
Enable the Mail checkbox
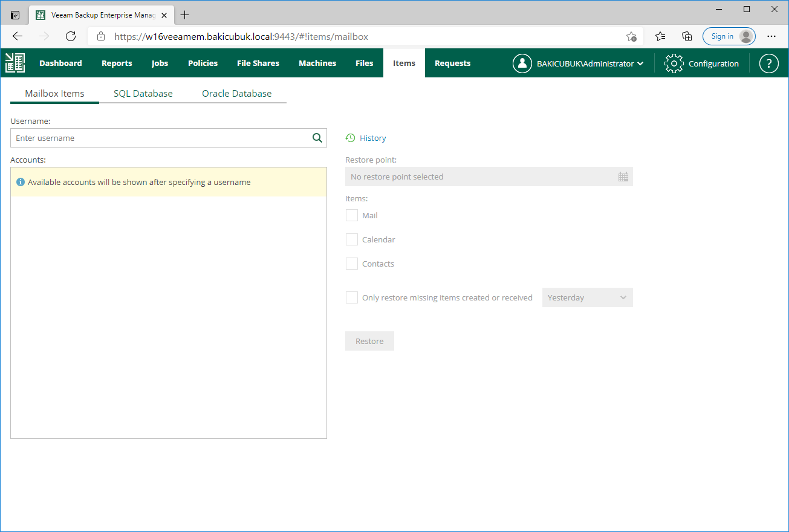pos(352,215)
